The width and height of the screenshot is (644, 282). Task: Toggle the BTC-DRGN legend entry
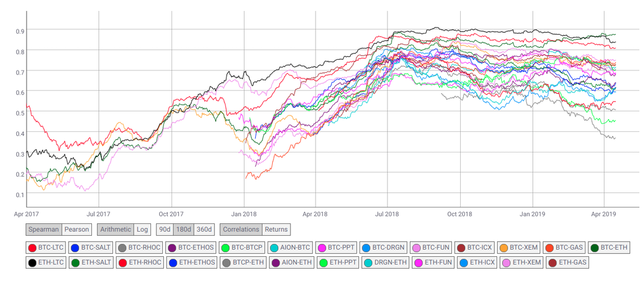pos(383,248)
